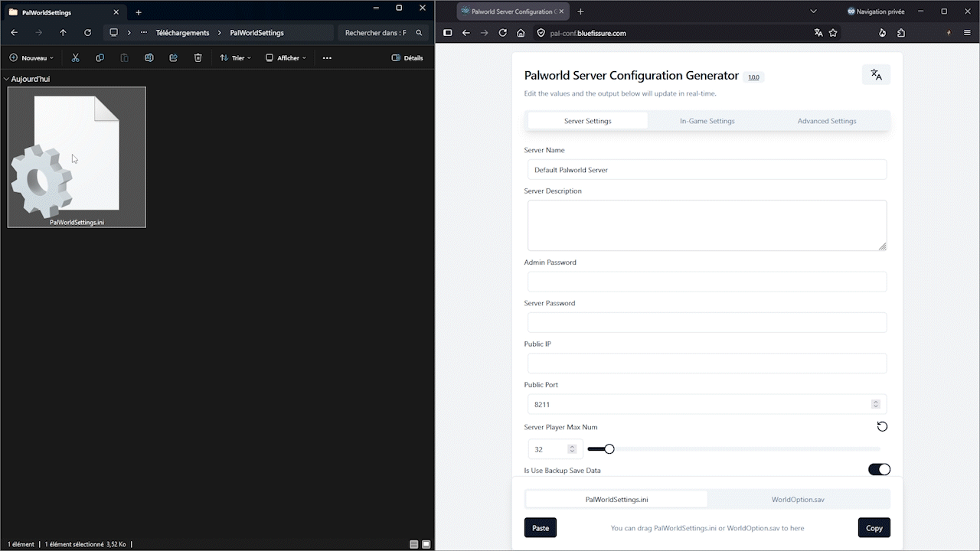
Task: Click the translate page icon in URL bar
Action: (818, 33)
